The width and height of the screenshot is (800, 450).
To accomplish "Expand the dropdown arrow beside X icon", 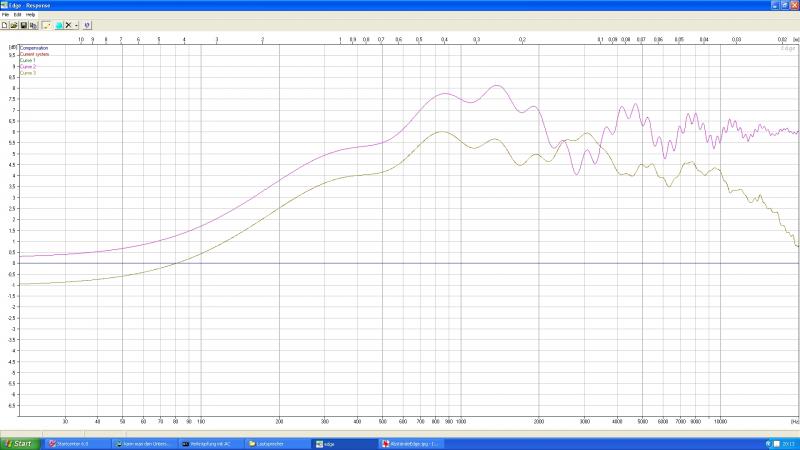I will click(x=76, y=25).
